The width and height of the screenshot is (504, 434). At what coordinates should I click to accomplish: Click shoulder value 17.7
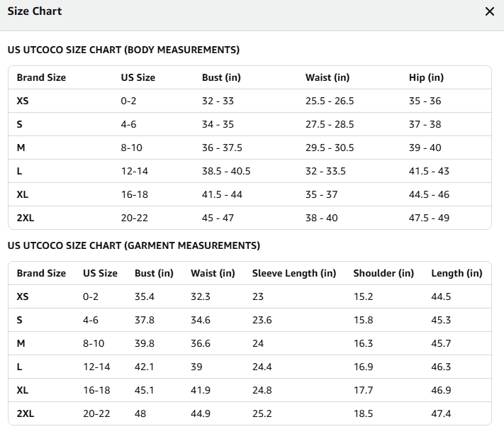(x=363, y=390)
